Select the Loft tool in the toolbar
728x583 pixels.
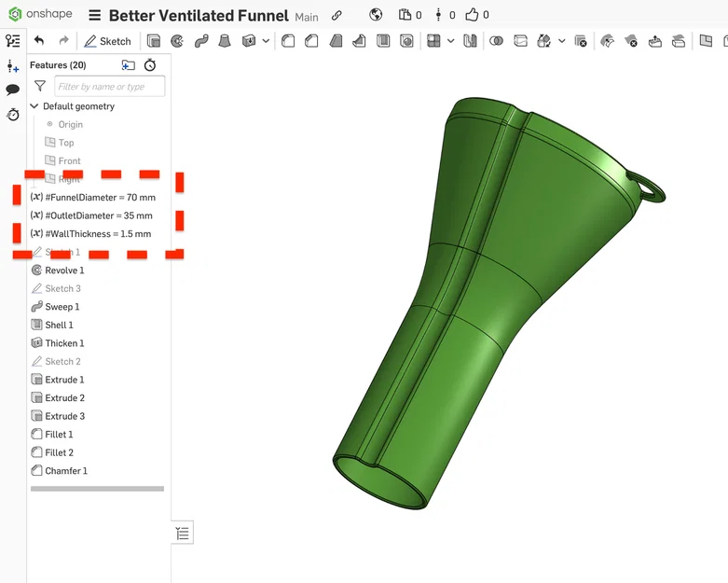[225, 41]
